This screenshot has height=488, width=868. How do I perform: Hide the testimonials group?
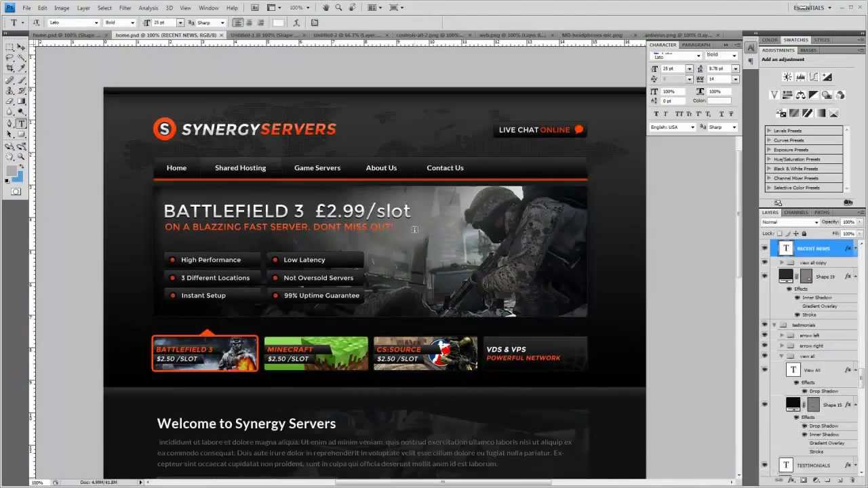pos(764,325)
